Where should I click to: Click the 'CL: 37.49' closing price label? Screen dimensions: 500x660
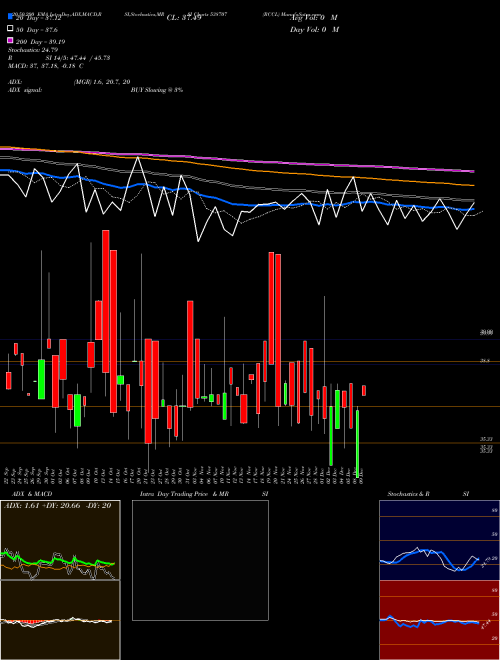pyautogui.click(x=184, y=18)
